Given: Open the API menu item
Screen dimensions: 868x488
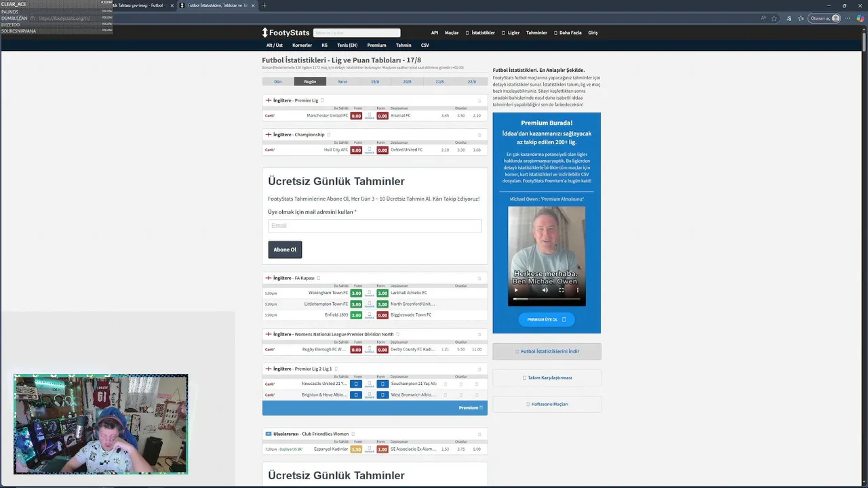Looking at the screenshot, I should coord(435,33).
